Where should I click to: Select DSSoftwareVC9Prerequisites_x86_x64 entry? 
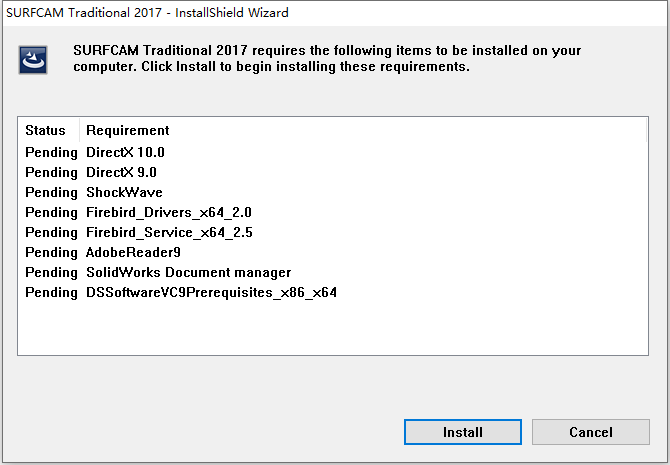click(212, 292)
